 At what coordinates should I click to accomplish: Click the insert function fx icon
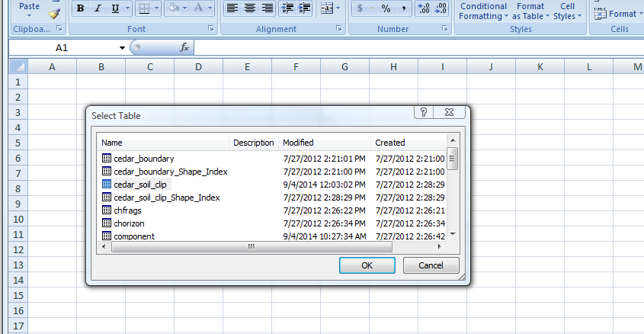(x=184, y=47)
